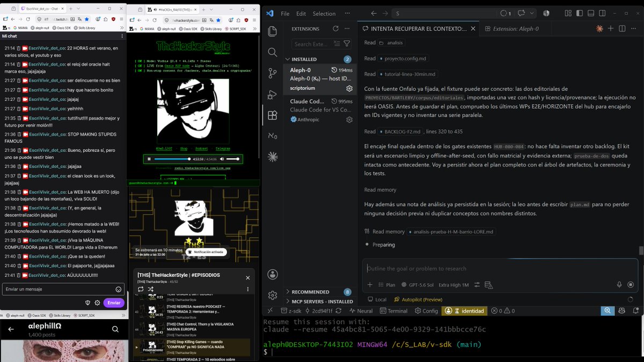Open the Terminal status bar button
Viewport: 644px width, 362px height.
point(393,311)
